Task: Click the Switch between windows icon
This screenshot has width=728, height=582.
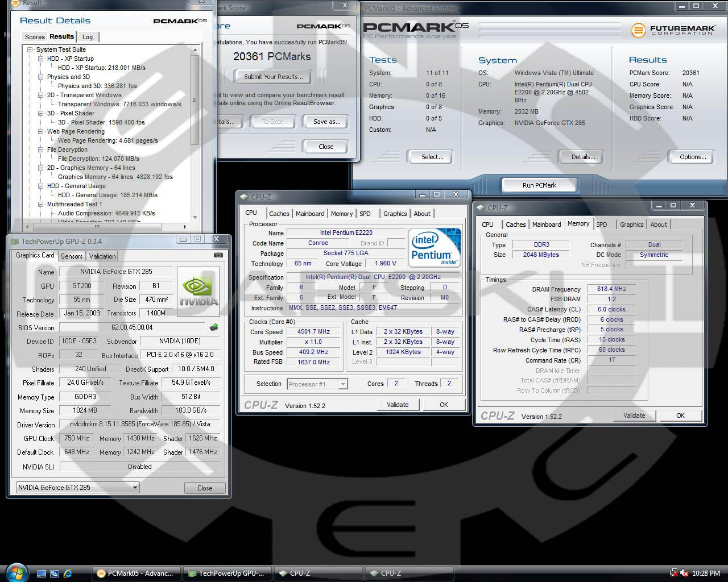Action: click(x=55, y=573)
